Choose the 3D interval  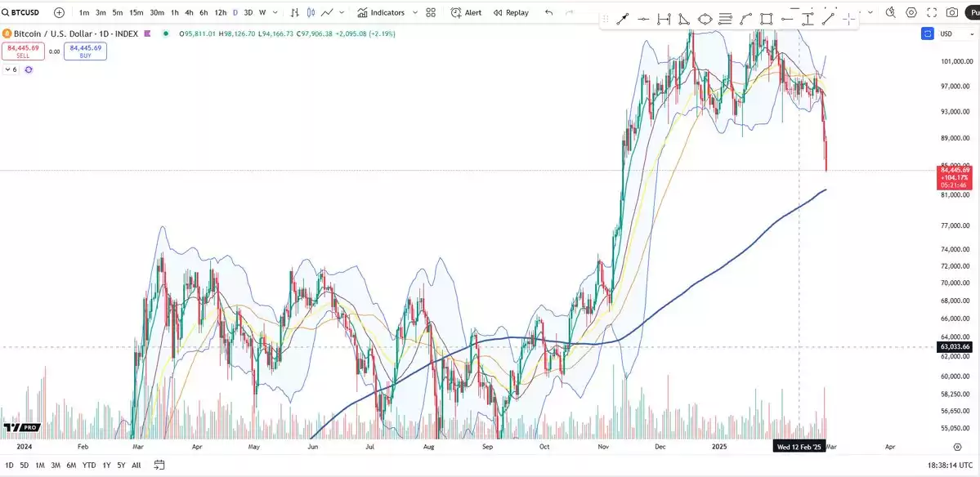[x=248, y=12]
